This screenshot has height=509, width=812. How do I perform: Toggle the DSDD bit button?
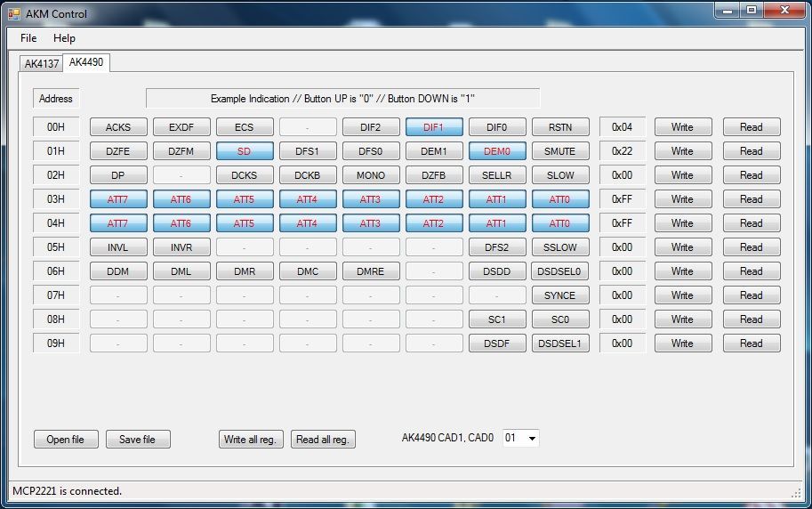tap(497, 271)
